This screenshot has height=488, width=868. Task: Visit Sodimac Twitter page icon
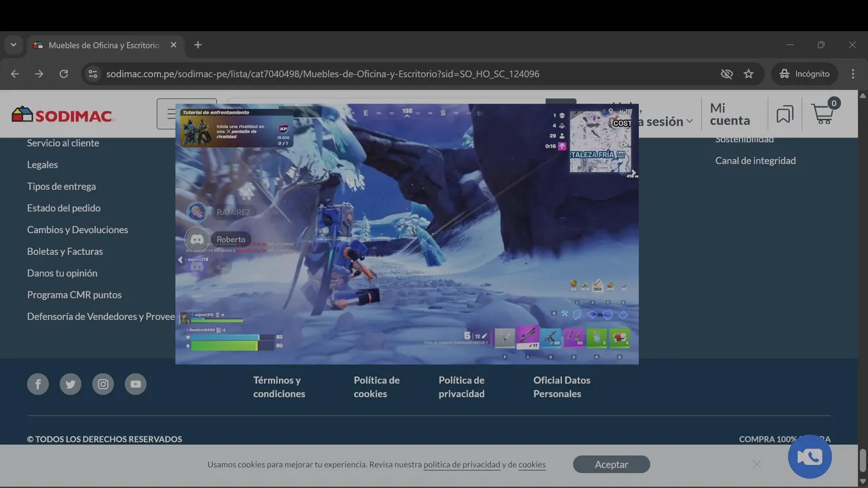tap(71, 384)
